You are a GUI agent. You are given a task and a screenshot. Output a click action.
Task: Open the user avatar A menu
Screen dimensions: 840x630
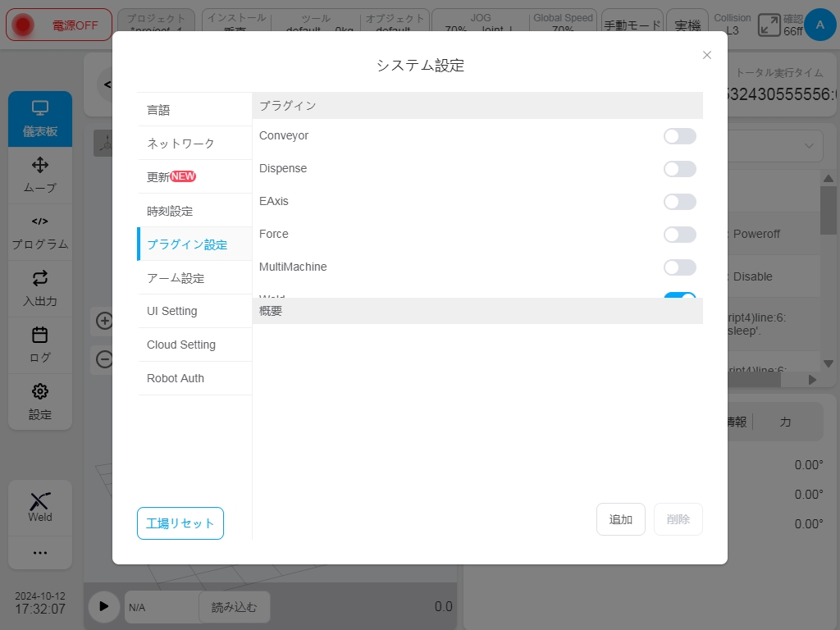(819, 25)
